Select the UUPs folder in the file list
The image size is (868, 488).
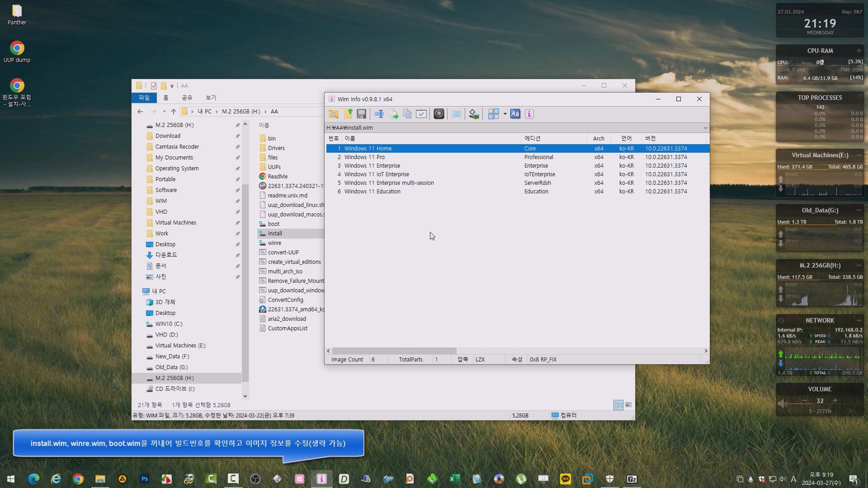point(274,167)
